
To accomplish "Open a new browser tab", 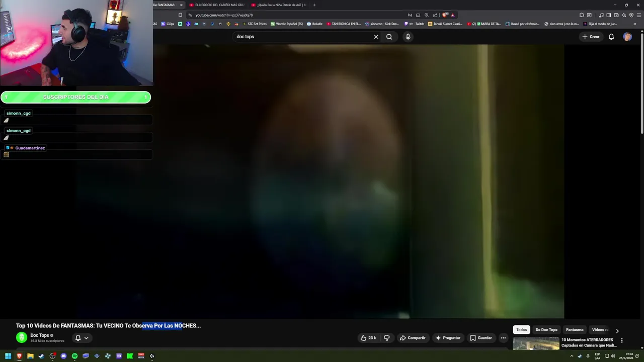I will pyautogui.click(x=314, y=5).
